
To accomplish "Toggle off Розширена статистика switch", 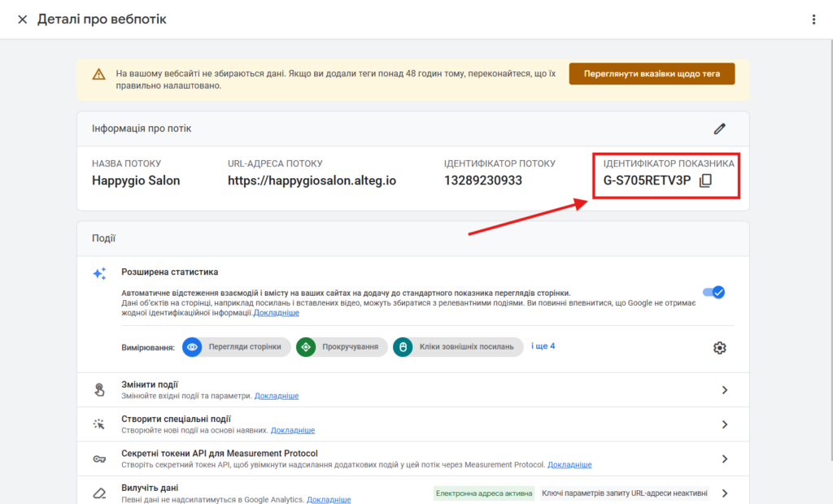I will (x=713, y=293).
